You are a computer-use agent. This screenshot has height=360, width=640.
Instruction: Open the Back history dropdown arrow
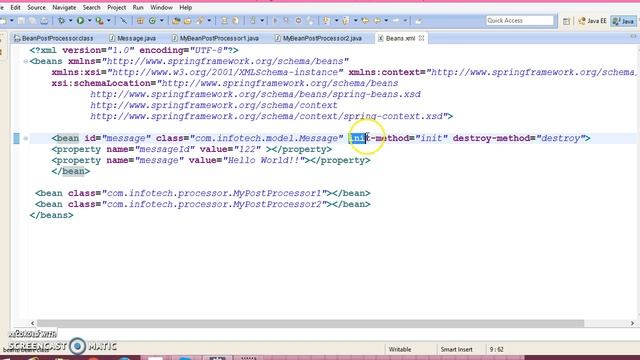click(x=386, y=20)
